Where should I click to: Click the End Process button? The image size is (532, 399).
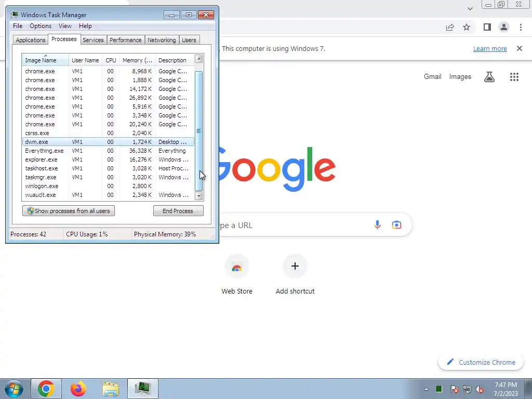[x=178, y=211]
